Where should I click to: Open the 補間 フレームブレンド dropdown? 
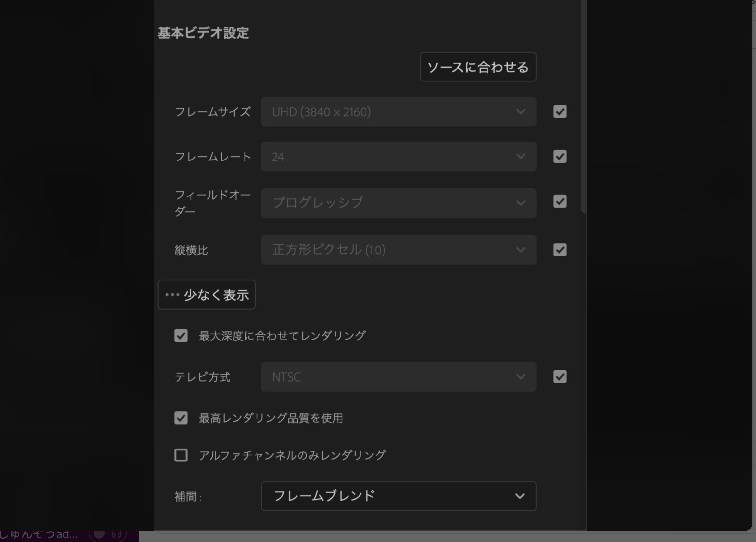click(398, 496)
